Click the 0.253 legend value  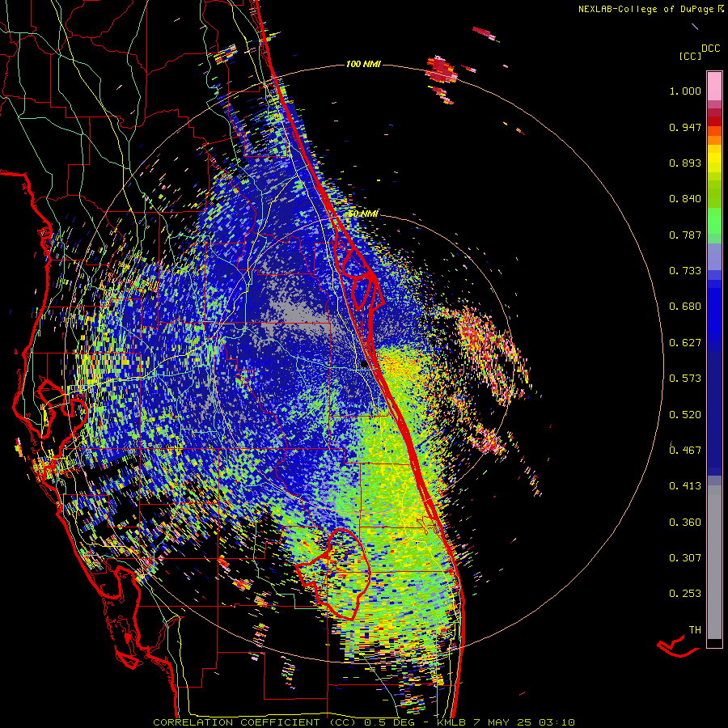(685, 594)
